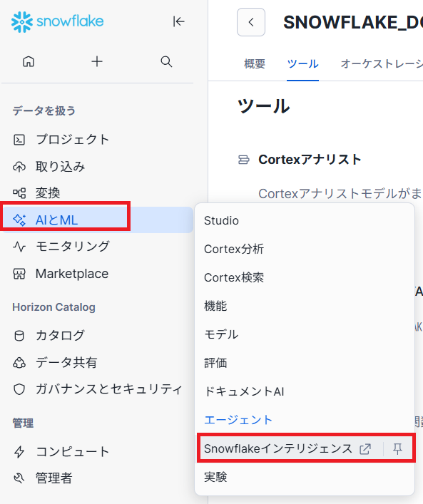Collapse the sidebar with the arrow icon
This screenshot has height=504, width=423.
[x=178, y=22]
